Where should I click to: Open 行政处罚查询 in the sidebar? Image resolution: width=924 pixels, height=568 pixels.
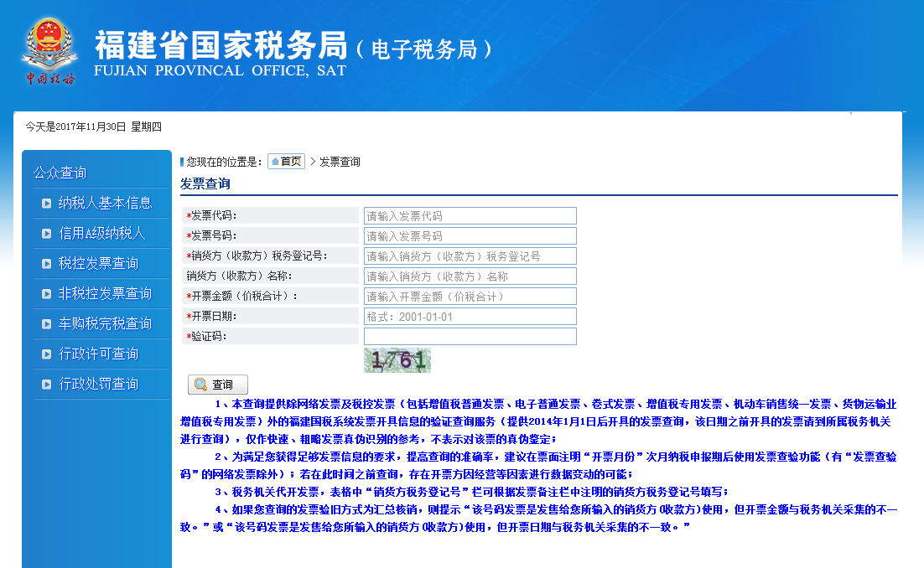tap(98, 384)
